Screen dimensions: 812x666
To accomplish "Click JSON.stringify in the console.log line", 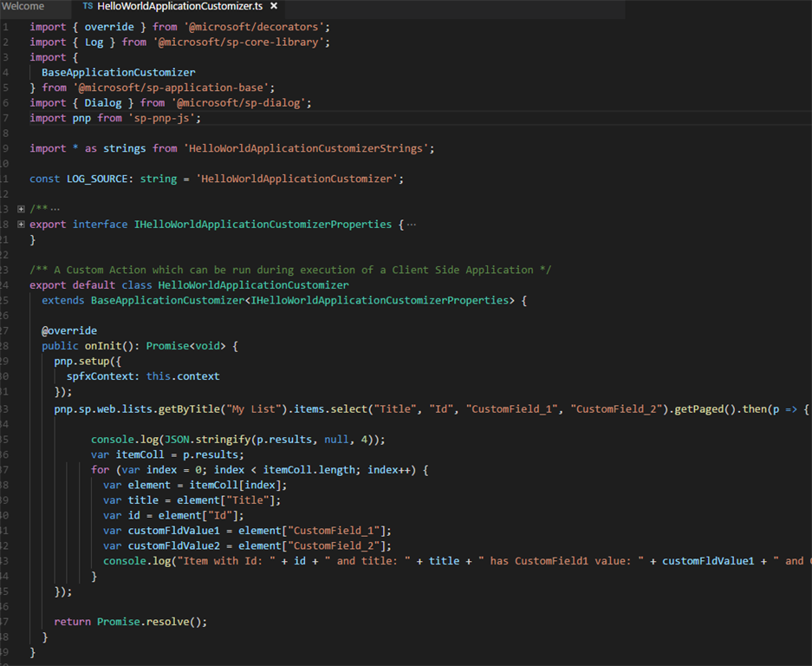I will coord(208,440).
